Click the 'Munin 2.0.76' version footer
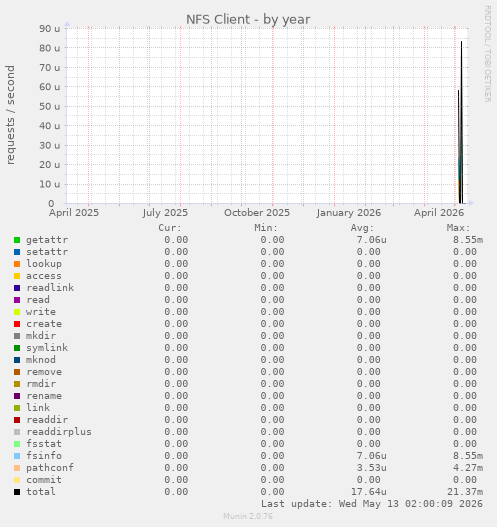 click(x=248, y=516)
